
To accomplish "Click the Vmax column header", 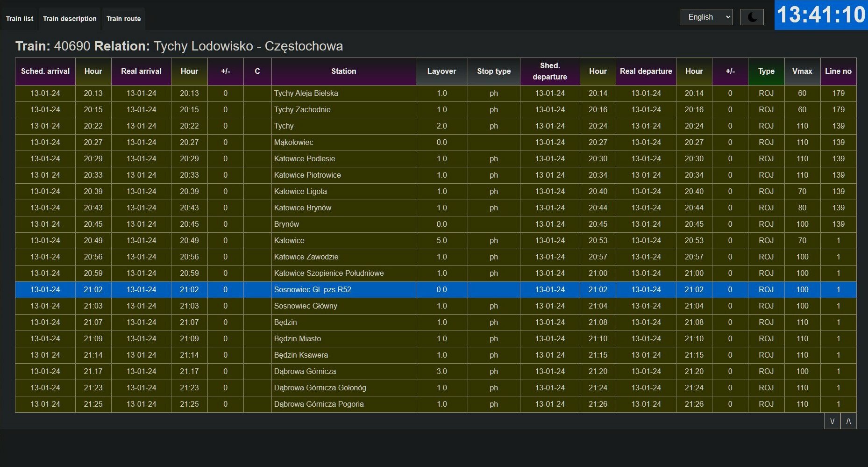I will [x=802, y=72].
